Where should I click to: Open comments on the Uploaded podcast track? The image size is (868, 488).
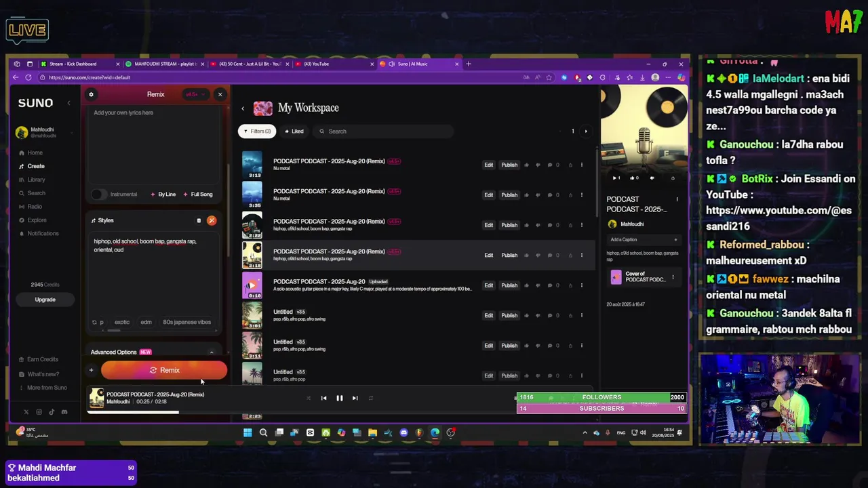[x=553, y=285]
